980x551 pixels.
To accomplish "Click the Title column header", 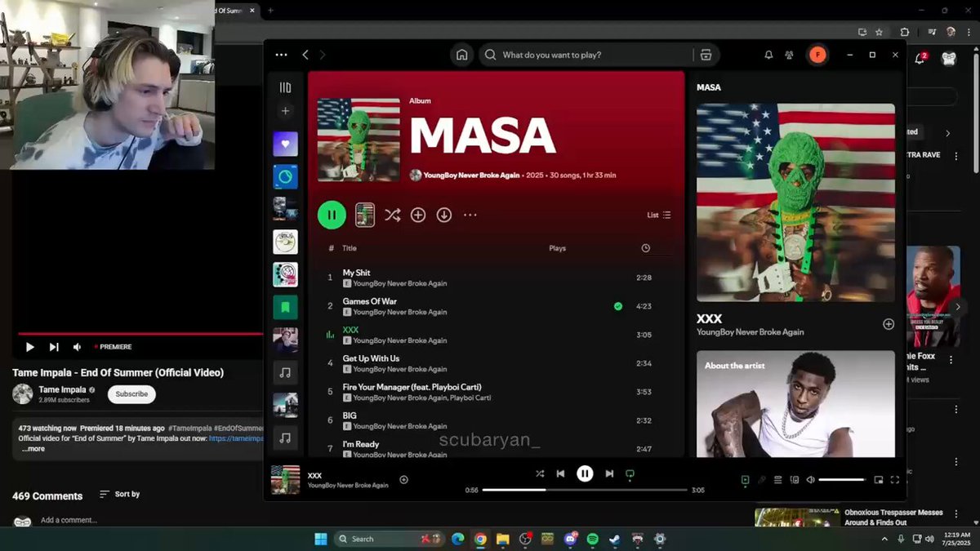I will (x=350, y=248).
